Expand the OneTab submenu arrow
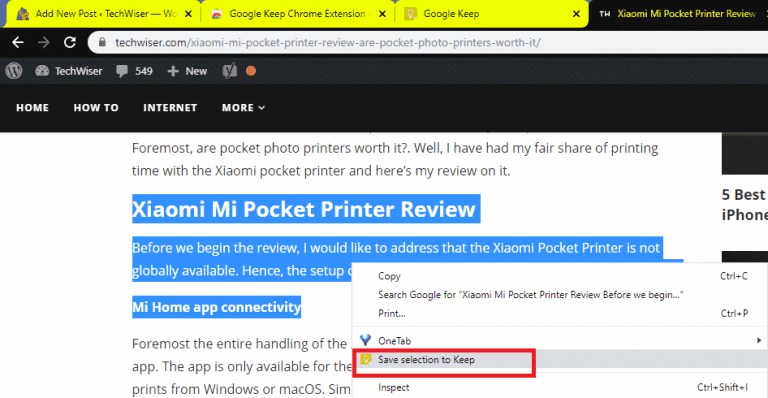 pos(759,340)
